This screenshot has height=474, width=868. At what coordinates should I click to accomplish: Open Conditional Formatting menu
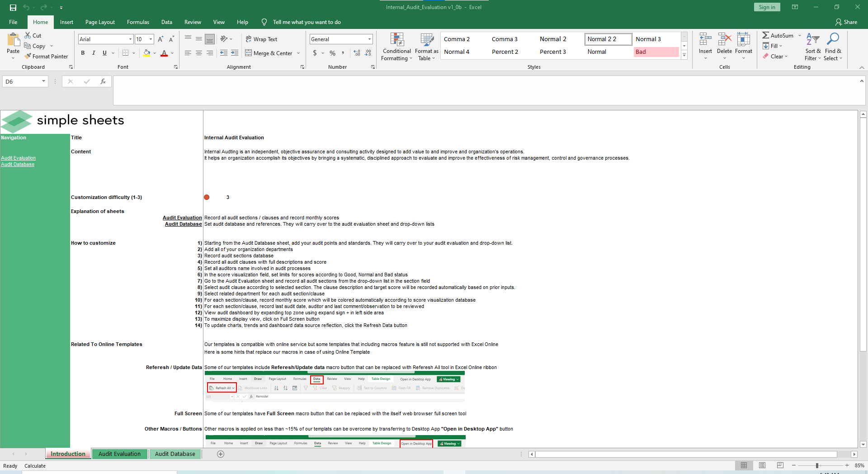click(397, 47)
